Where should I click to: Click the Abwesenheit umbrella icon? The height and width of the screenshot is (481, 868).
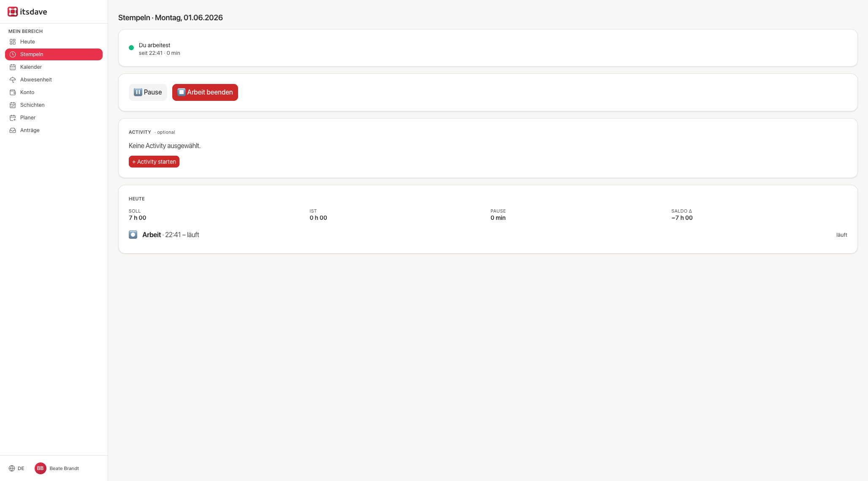(13, 80)
